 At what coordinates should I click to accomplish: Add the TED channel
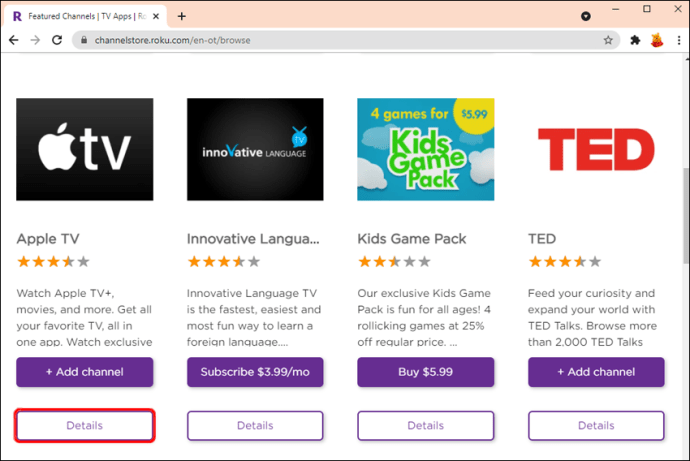pyautogui.click(x=595, y=373)
